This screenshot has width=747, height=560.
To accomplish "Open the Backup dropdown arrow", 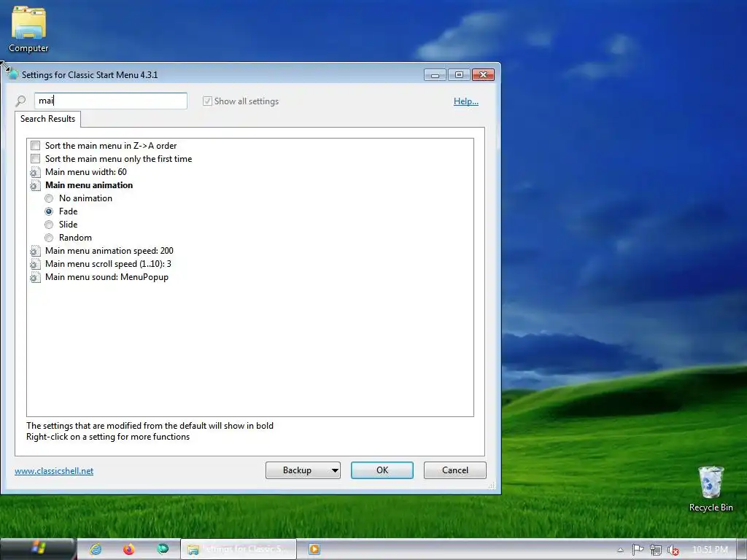I will coord(335,470).
